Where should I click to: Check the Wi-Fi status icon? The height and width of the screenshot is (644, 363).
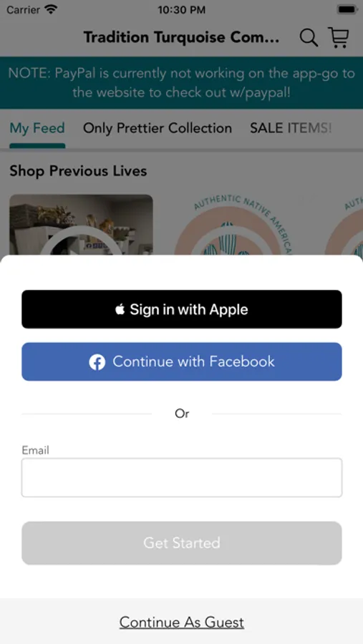[x=51, y=9]
